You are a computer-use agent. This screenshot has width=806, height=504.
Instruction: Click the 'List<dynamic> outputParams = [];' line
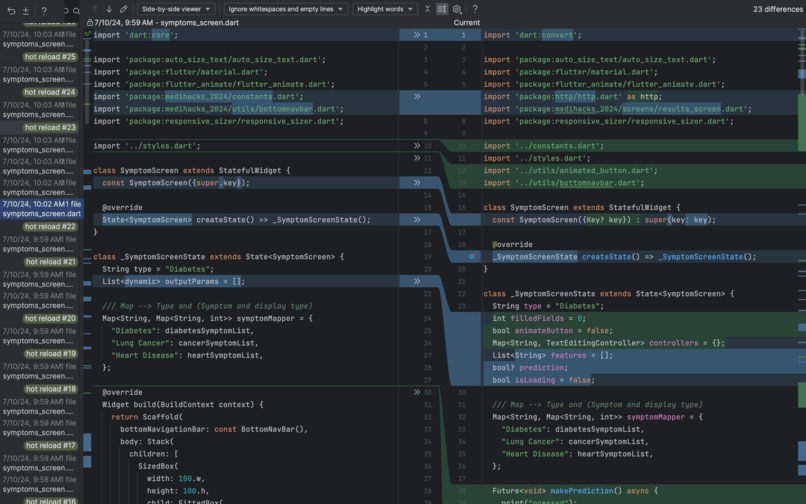[x=174, y=281]
